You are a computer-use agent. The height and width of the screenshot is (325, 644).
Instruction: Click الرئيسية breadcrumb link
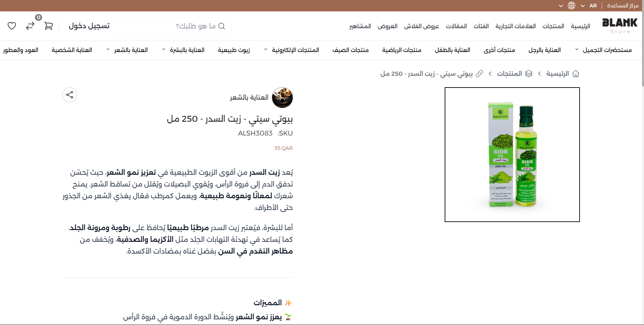coord(557,74)
